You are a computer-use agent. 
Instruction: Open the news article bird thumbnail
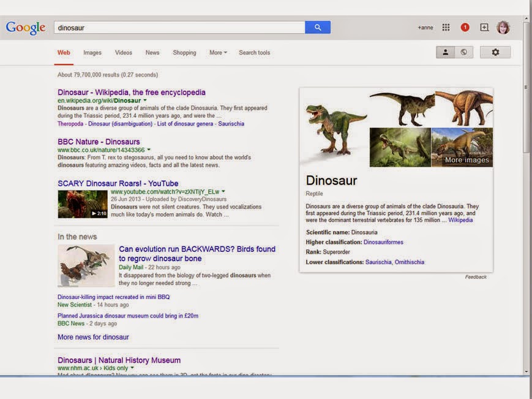pos(86,266)
